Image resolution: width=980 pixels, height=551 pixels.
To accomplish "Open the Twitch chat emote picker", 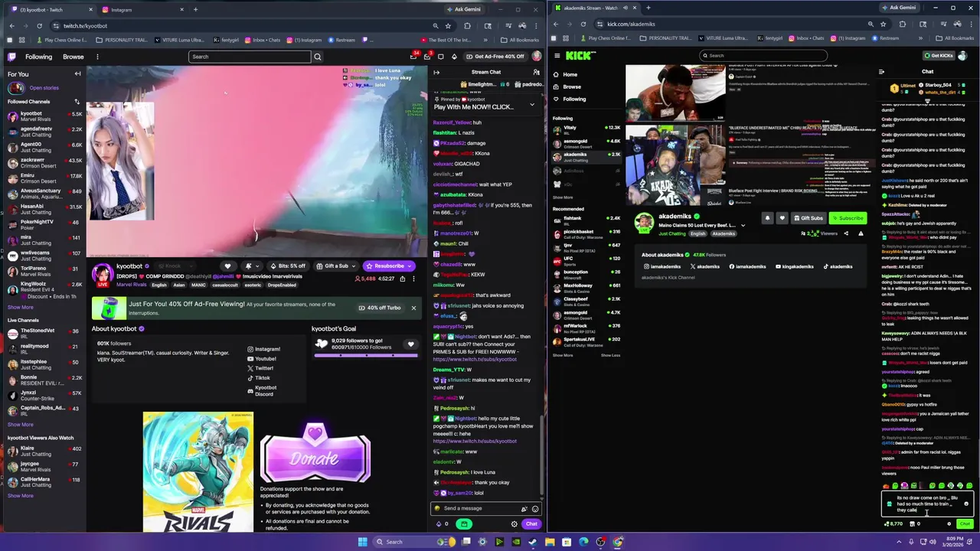I will tap(534, 508).
